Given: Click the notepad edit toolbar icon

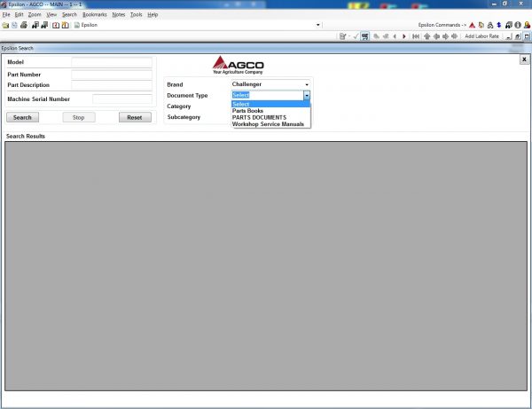Looking at the screenshot, I should point(342,36).
